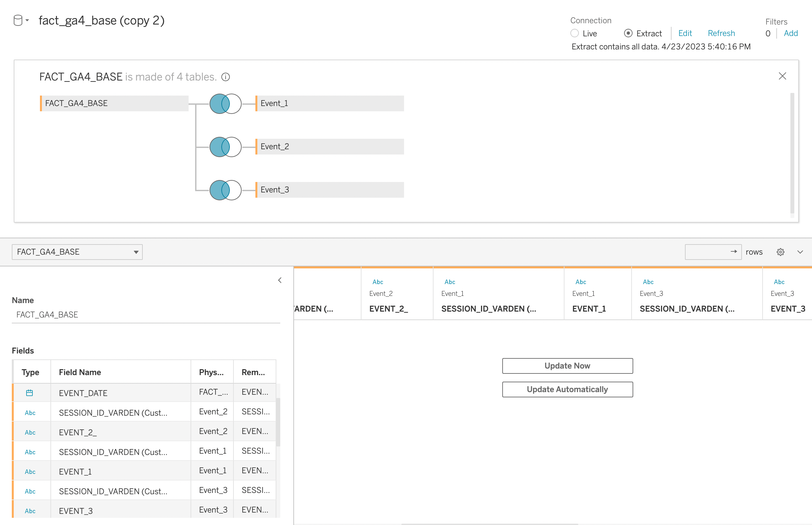Open the FACT_GA4_BASE table dropdown
The image size is (812, 525).
tap(77, 252)
